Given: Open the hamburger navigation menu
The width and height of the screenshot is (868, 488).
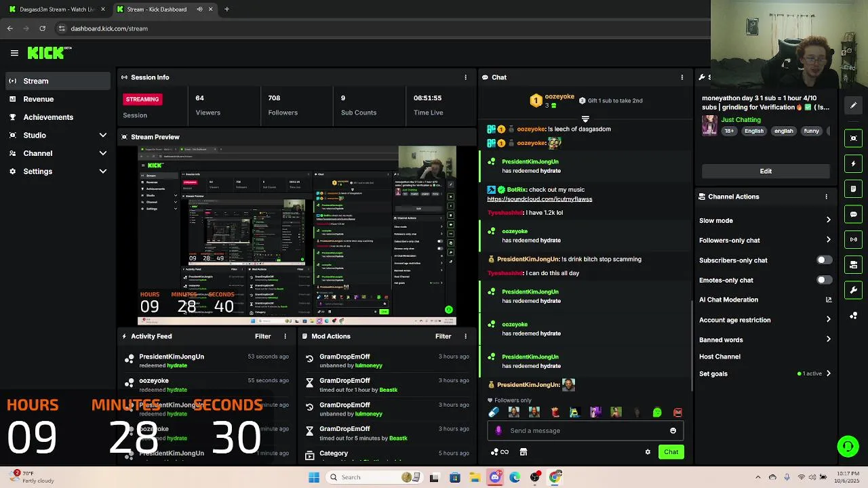Looking at the screenshot, I should point(14,53).
